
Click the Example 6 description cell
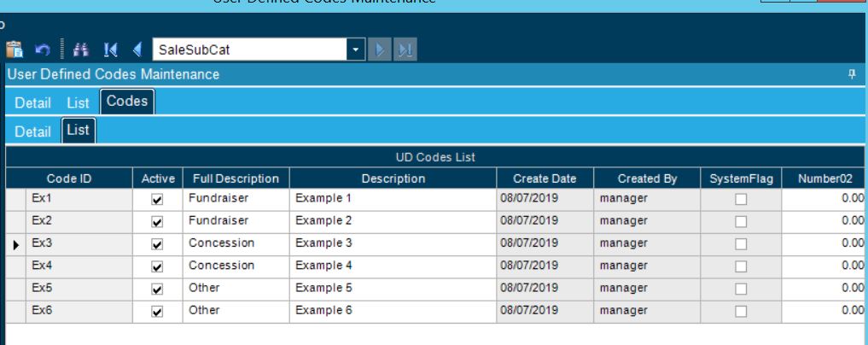(393, 312)
